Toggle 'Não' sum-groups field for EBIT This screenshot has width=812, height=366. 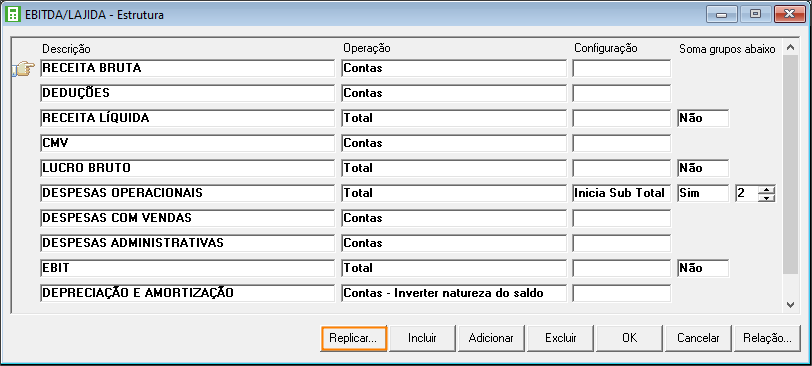(x=703, y=268)
